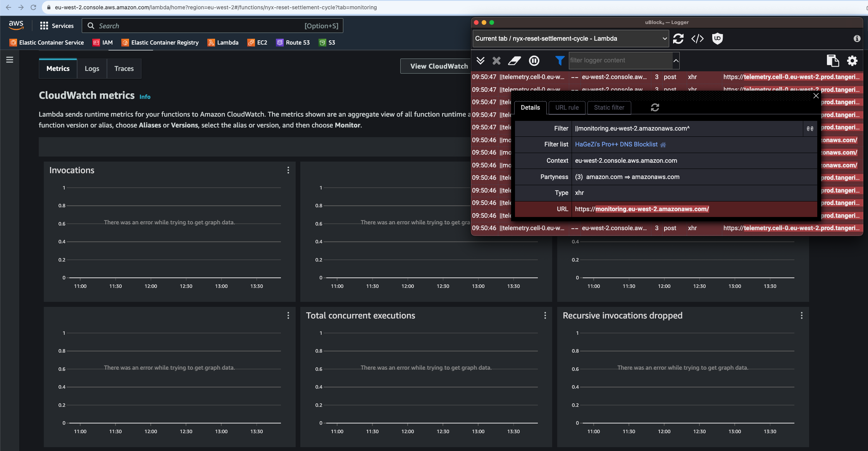Open the Invocations chart options menu

tap(288, 170)
